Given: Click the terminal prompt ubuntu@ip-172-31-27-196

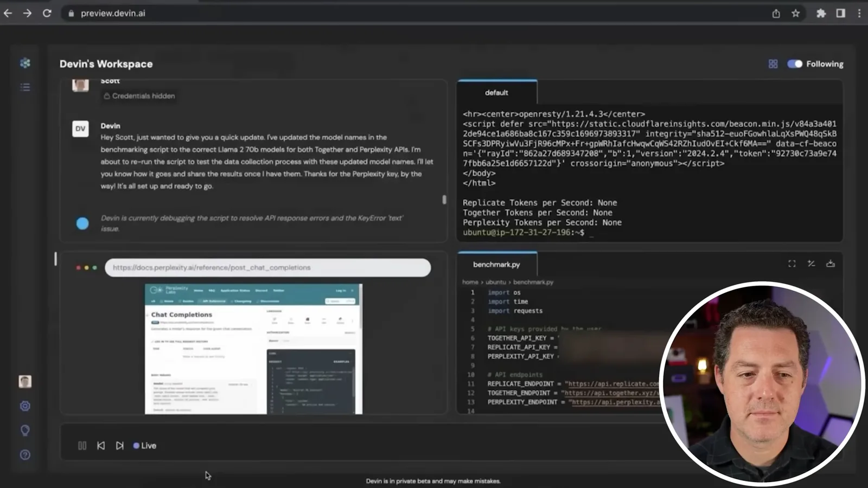Looking at the screenshot, I should tap(524, 232).
